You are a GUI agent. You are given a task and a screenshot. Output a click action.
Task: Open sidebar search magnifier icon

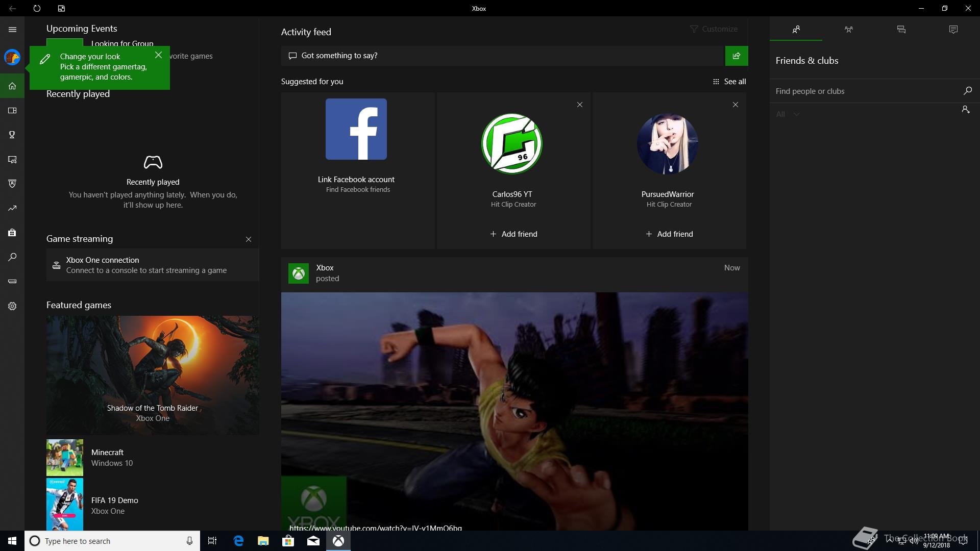tap(12, 257)
